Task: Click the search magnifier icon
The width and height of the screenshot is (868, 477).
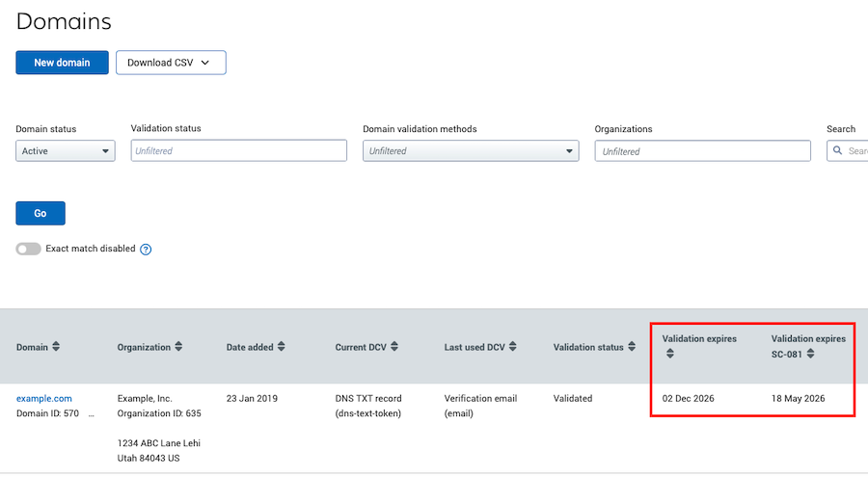Action: tap(837, 151)
